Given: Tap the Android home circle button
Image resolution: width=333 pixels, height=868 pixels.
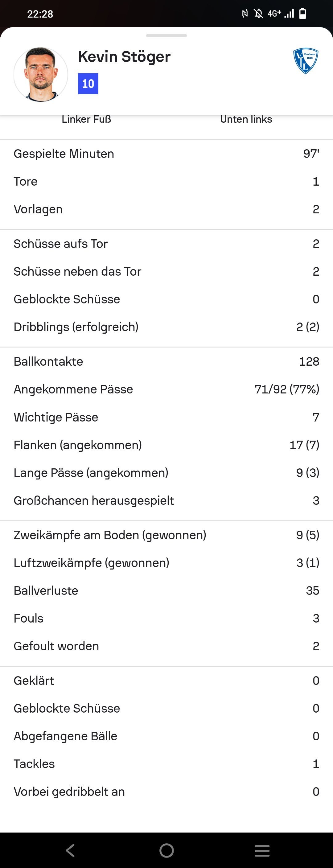Looking at the screenshot, I should tap(166, 850).
